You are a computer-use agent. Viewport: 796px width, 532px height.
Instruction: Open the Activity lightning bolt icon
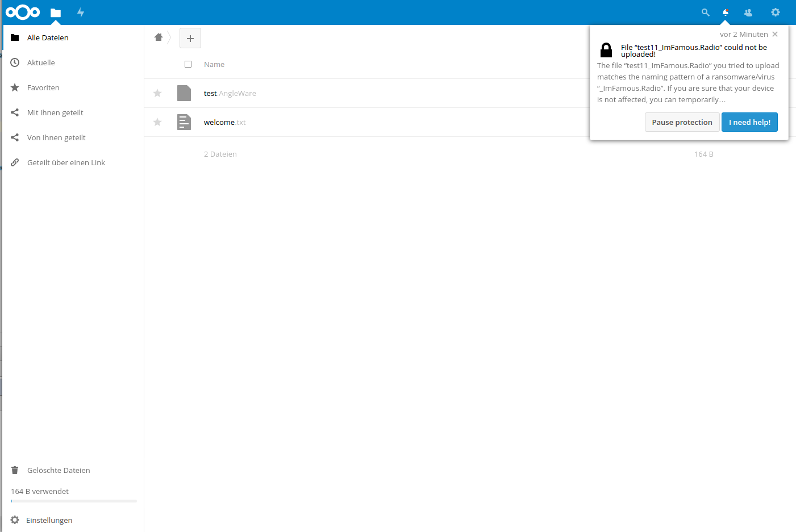[x=81, y=12]
